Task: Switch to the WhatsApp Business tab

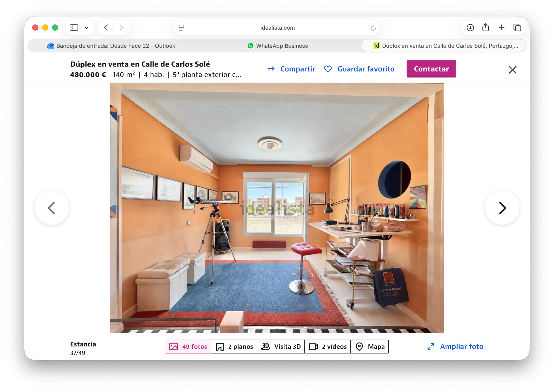Action: pyautogui.click(x=278, y=46)
